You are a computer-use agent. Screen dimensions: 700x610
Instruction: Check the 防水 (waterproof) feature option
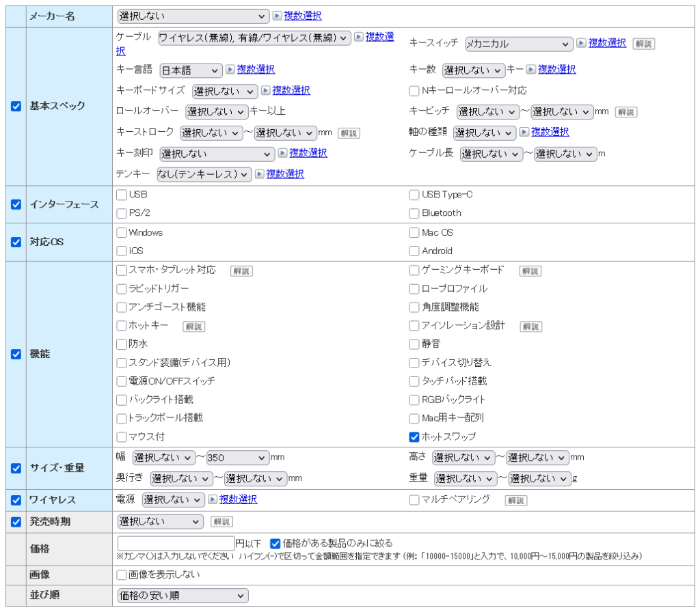point(121,344)
